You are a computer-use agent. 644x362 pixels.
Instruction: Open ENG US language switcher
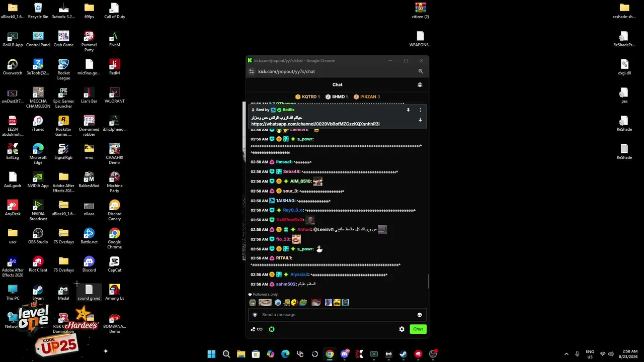(590, 354)
